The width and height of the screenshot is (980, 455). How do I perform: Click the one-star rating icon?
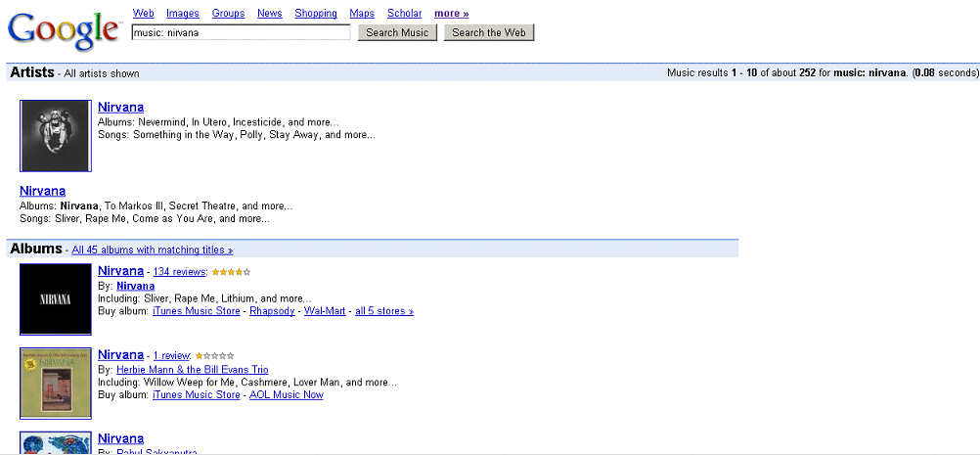pyautogui.click(x=215, y=355)
